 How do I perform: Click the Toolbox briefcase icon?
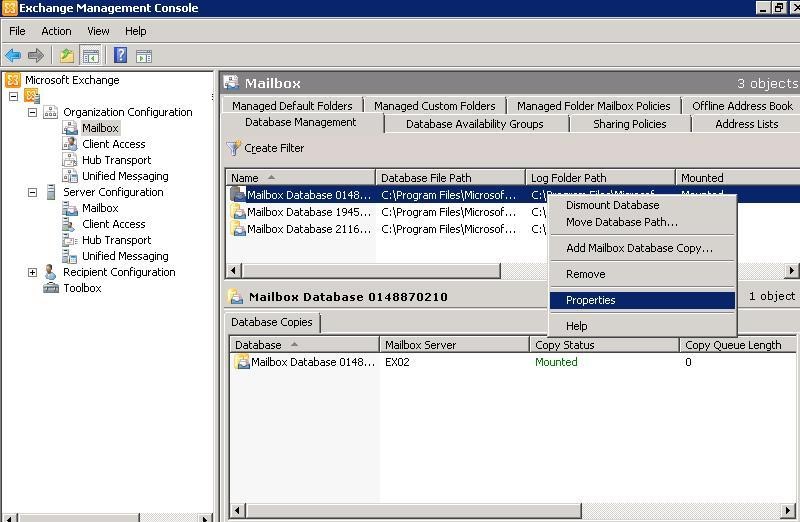pyautogui.click(x=51, y=288)
